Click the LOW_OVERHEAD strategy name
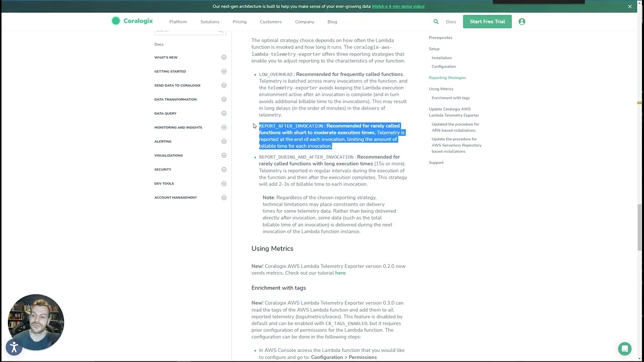Screen dimensions: 644x362 pyautogui.click(x=276, y=74)
